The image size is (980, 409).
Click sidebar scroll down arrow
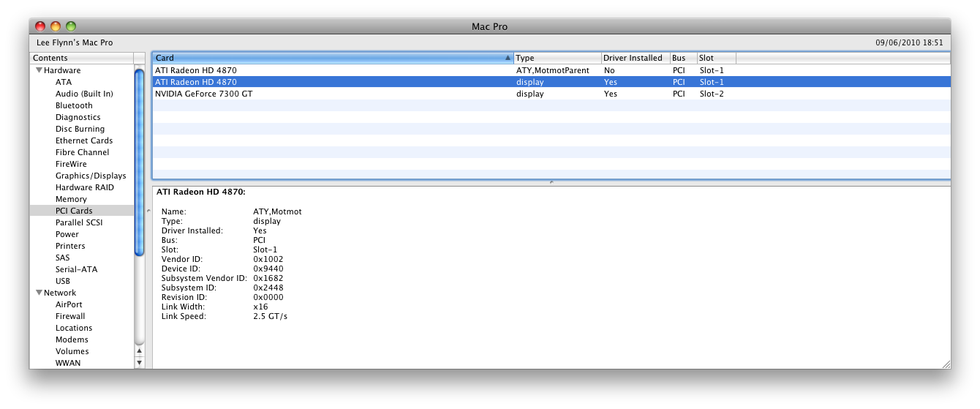pos(140,362)
